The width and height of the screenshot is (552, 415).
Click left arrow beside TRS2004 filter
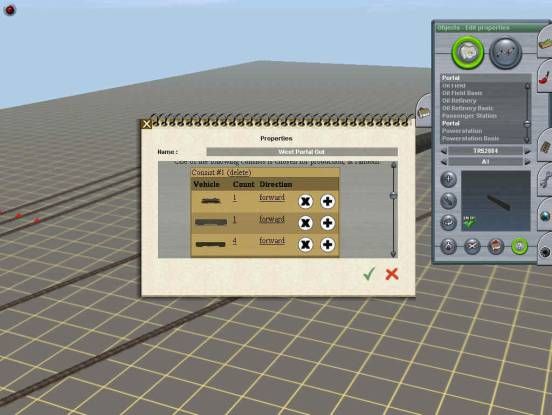[x=444, y=151]
